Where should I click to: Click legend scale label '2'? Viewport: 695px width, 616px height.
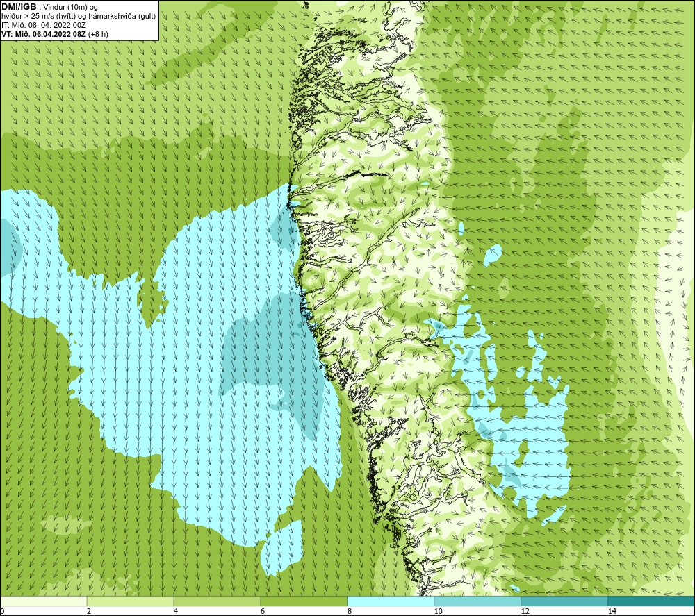tap(89, 612)
